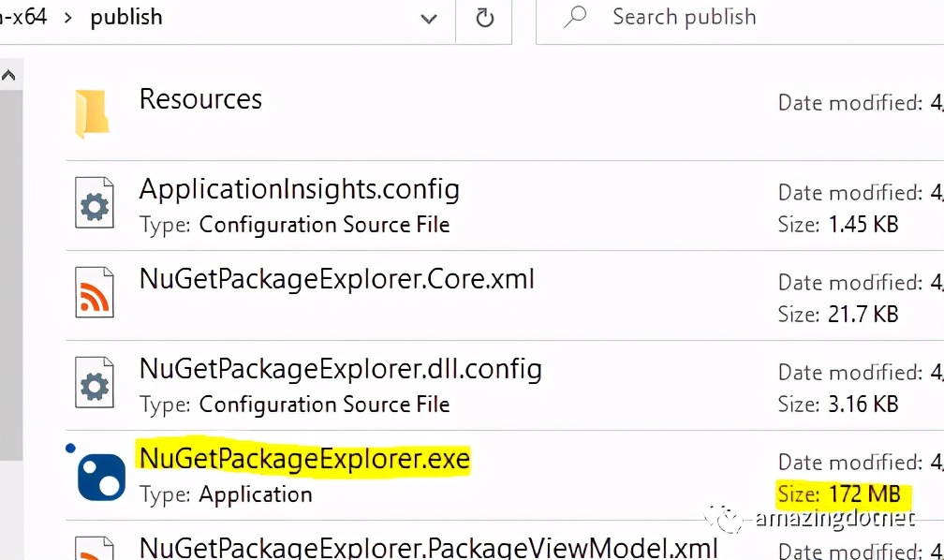944x560 pixels.
Task: Click the 1.45 KB size value
Action: pos(863,225)
